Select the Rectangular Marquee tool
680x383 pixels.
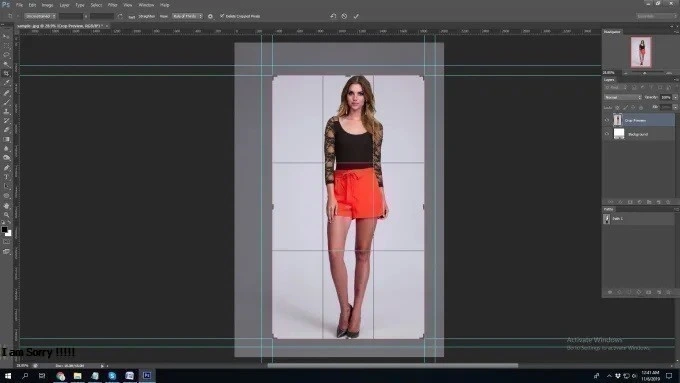pos(7,46)
